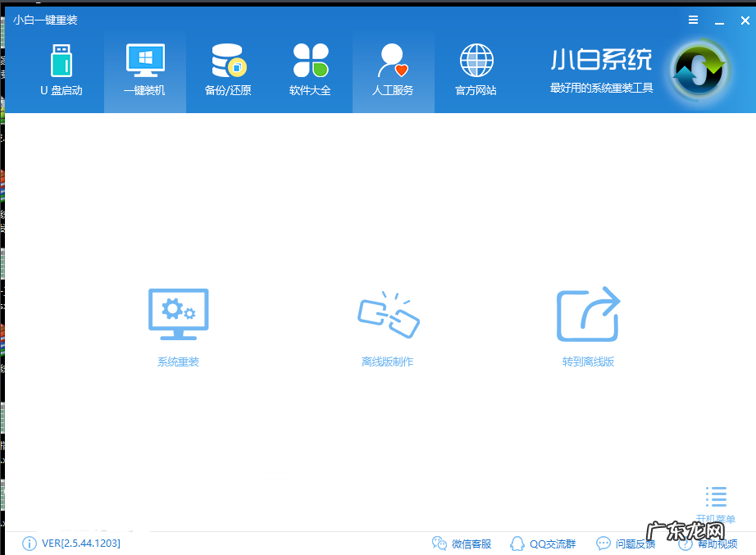Open the 备份/还原 database icon
756x555 pixels.
pos(229,61)
